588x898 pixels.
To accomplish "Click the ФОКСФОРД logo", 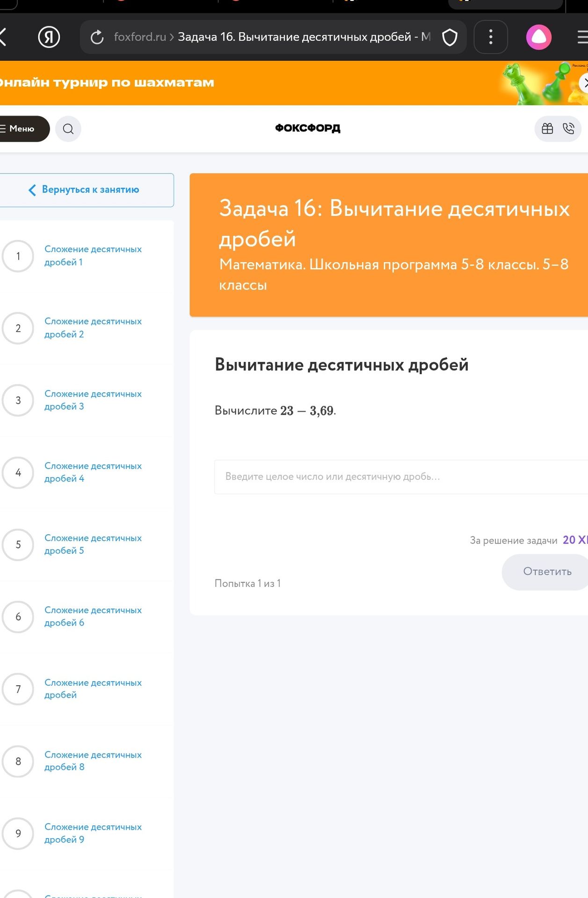I will click(308, 128).
